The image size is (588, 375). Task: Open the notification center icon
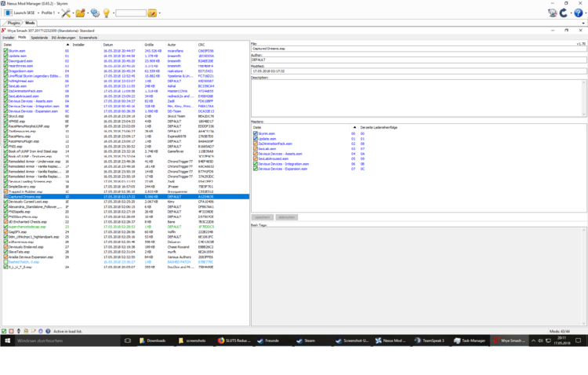click(579, 340)
